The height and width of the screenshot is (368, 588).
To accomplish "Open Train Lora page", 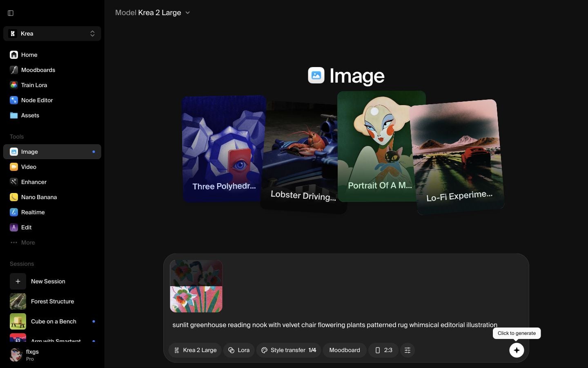I will click(x=52, y=85).
